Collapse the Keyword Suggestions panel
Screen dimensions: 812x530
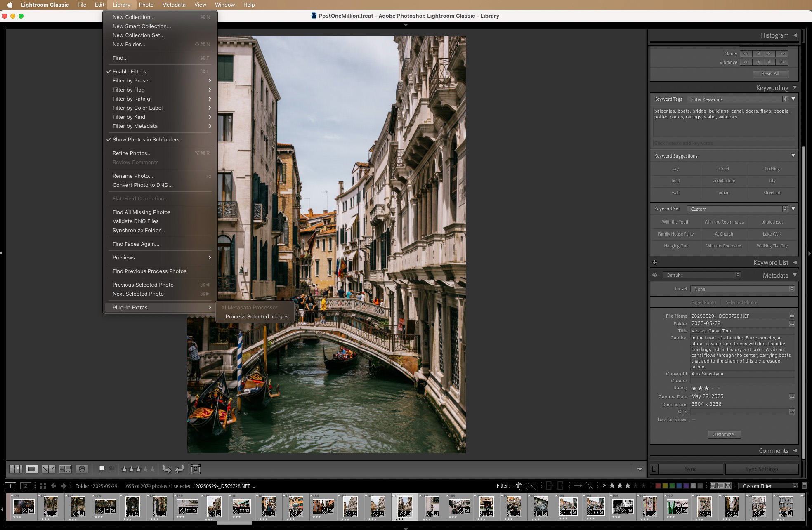click(x=793, y=156)
